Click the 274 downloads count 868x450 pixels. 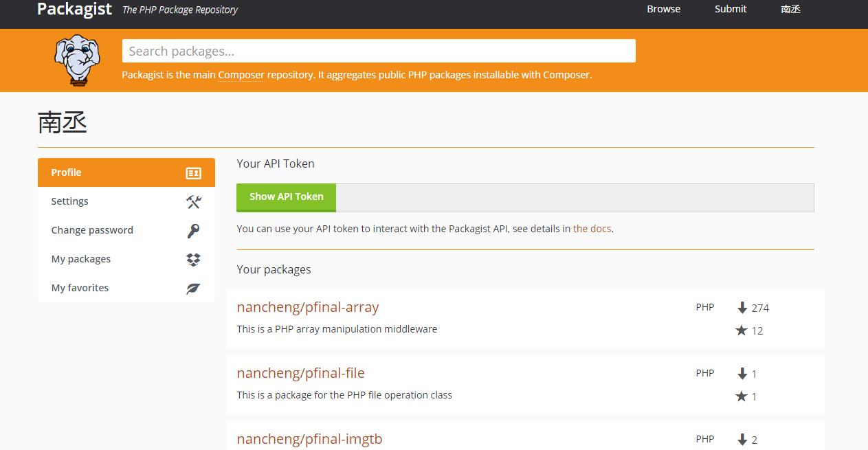(x=760, y=308)
